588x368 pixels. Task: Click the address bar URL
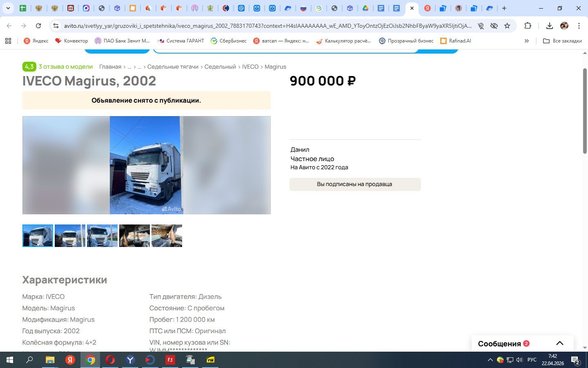tap(267, 26)
